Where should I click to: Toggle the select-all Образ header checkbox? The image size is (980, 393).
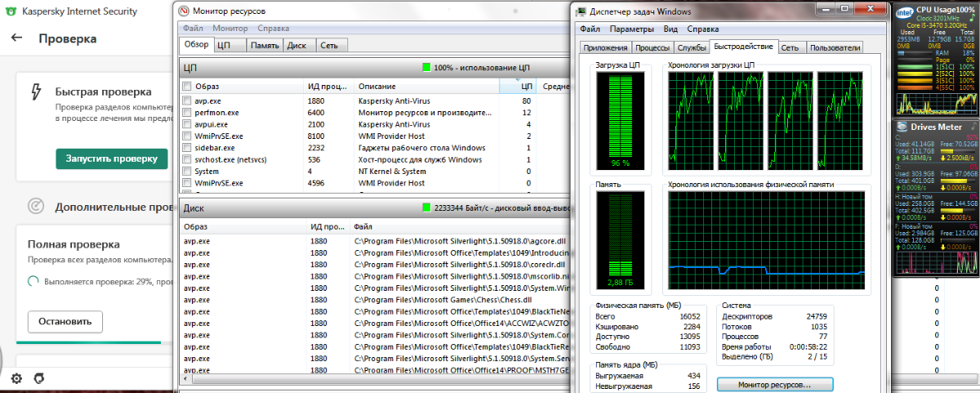point(187,86)
